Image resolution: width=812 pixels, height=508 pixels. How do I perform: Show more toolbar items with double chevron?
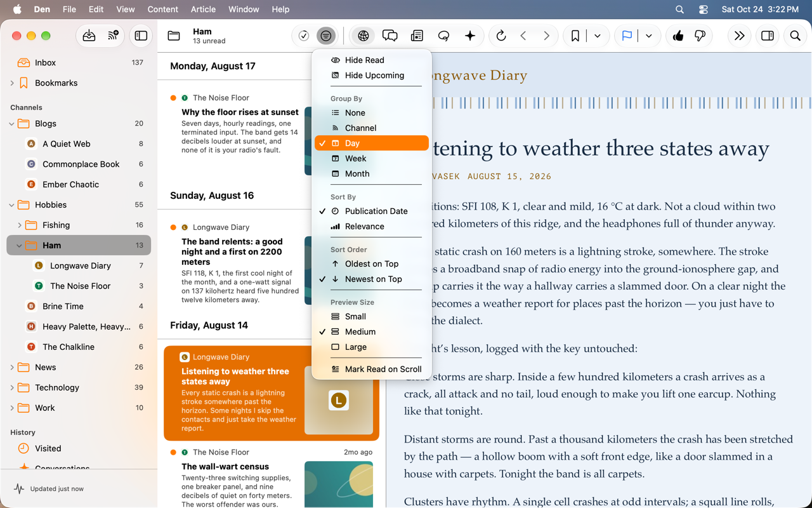[739, 36]
